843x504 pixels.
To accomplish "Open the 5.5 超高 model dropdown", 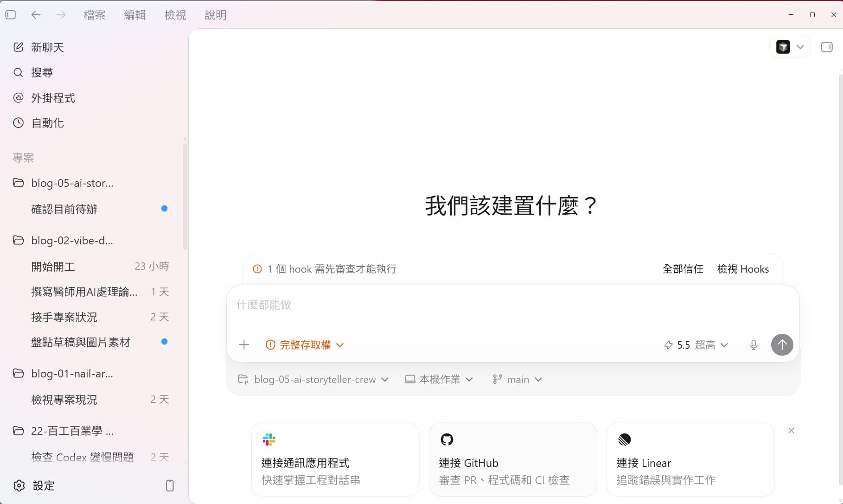I will (x=696, y=345).
